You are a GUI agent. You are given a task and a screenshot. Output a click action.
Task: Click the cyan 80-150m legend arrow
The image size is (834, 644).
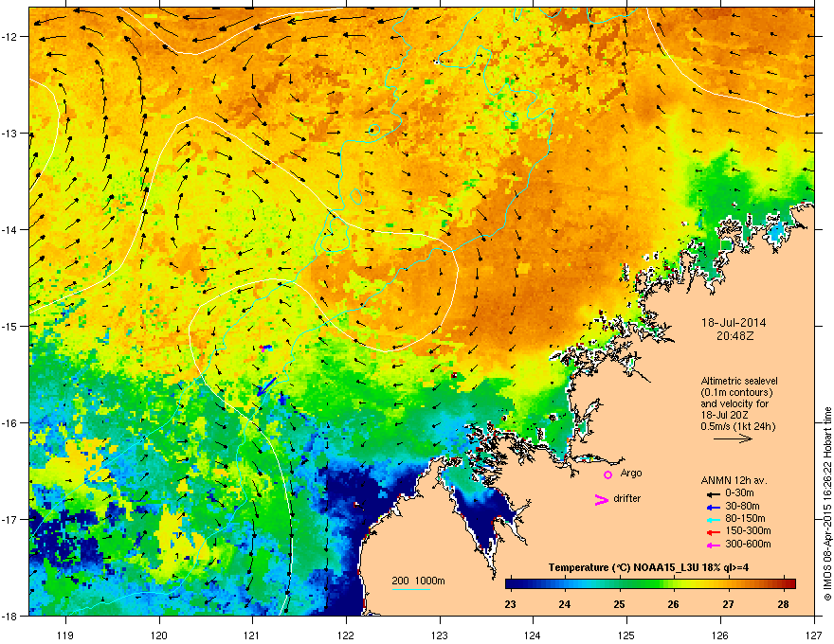(714, 520)
